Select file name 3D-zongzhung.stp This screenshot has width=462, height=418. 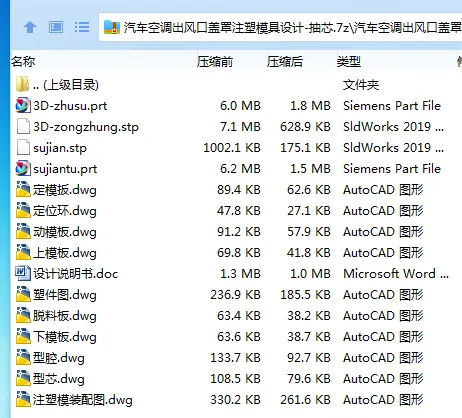pos(86,127)
